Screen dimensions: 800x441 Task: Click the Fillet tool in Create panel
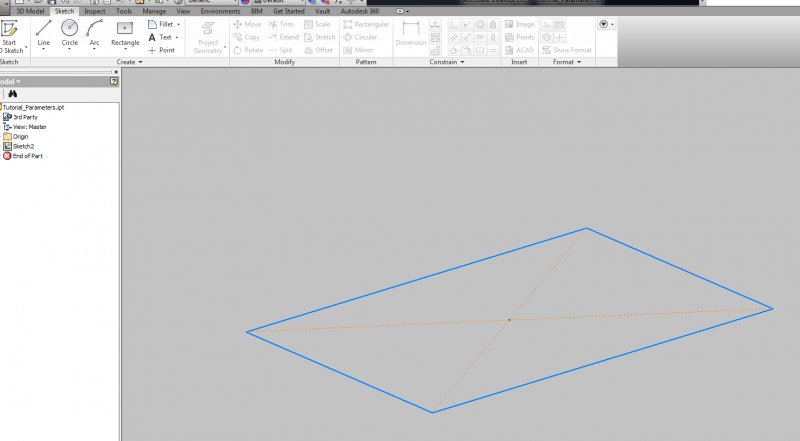click(160, 24)
